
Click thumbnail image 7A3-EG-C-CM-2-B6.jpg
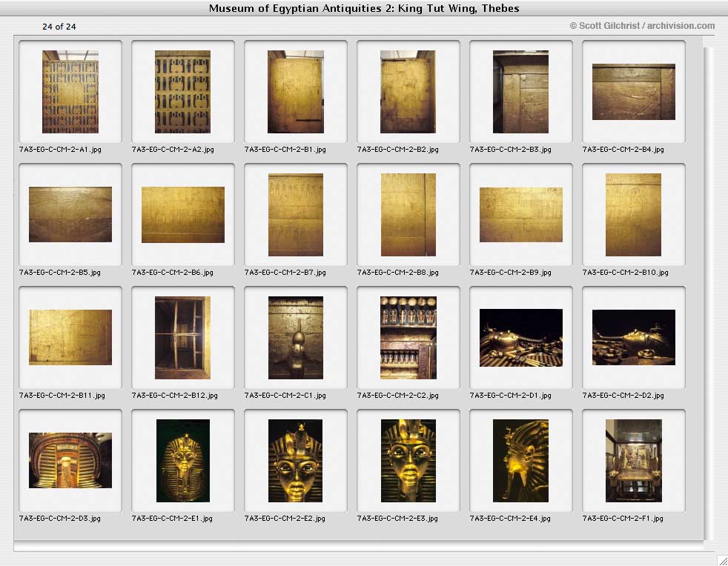tap(183, 215)
